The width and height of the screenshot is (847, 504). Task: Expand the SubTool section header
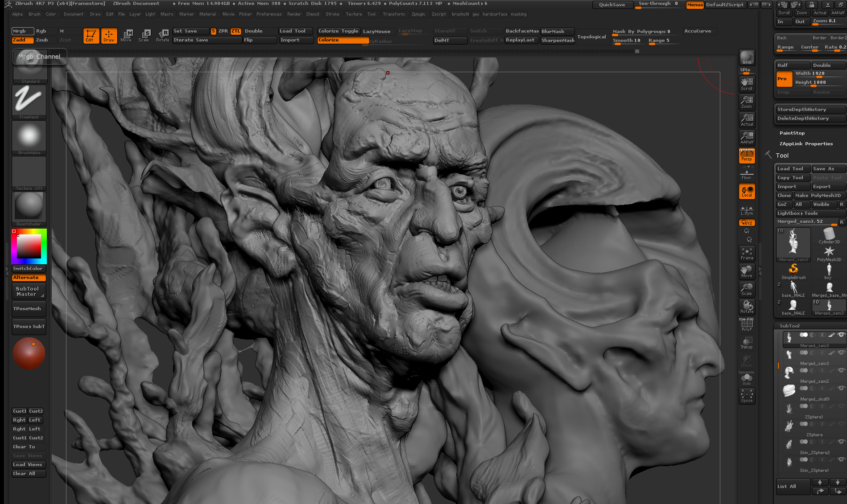point(789,326)
